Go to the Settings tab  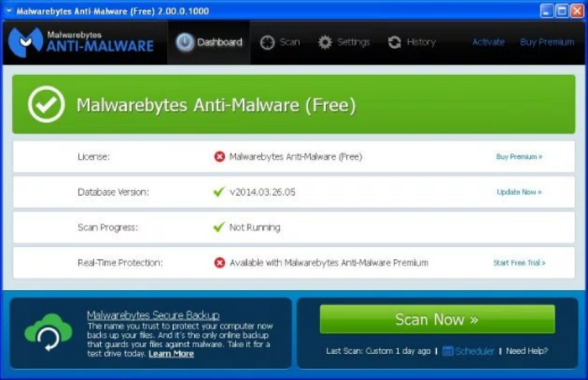pos(344,42)
